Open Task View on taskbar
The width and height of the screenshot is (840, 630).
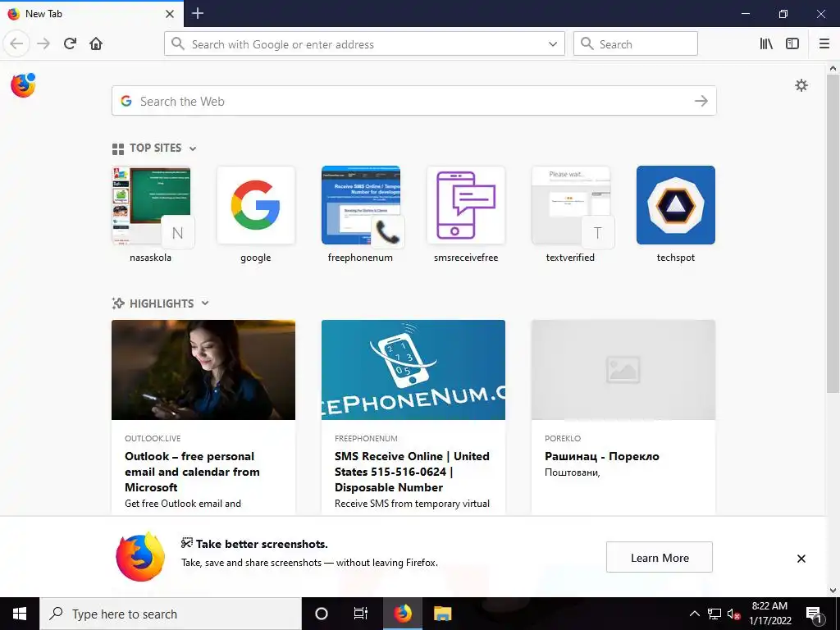click(361, 614)
